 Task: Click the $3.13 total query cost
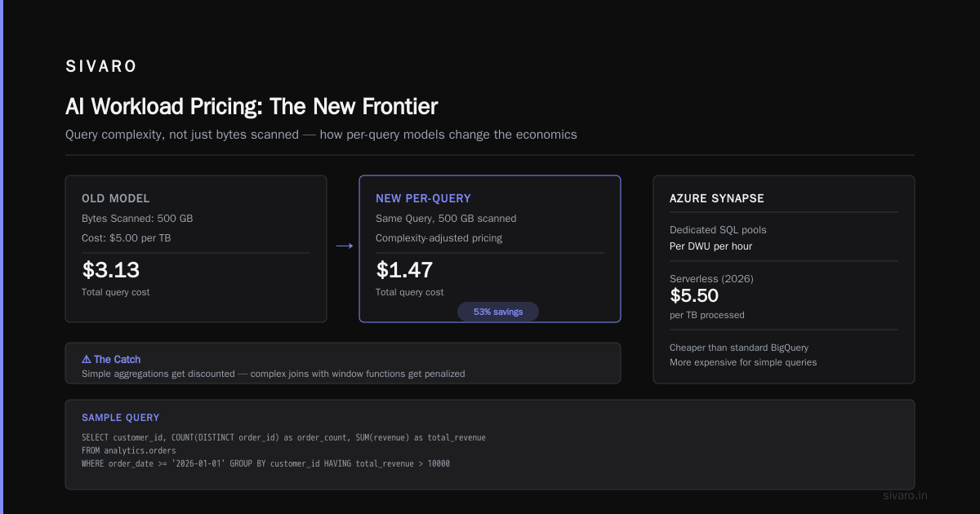click(x=110, y=270)
